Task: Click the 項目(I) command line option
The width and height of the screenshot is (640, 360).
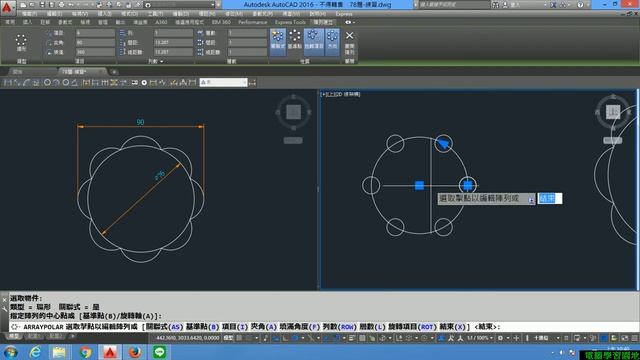Action: 235,327
